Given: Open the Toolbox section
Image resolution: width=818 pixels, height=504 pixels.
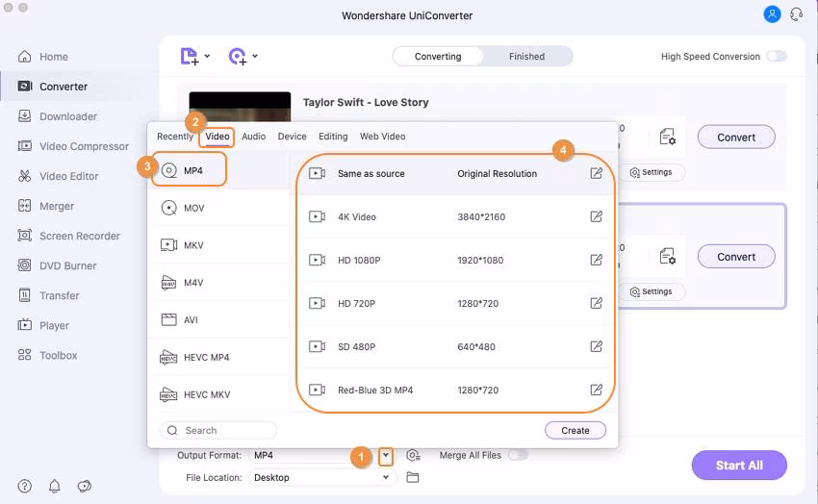Looking at the screenshot, I should (47, 355).
